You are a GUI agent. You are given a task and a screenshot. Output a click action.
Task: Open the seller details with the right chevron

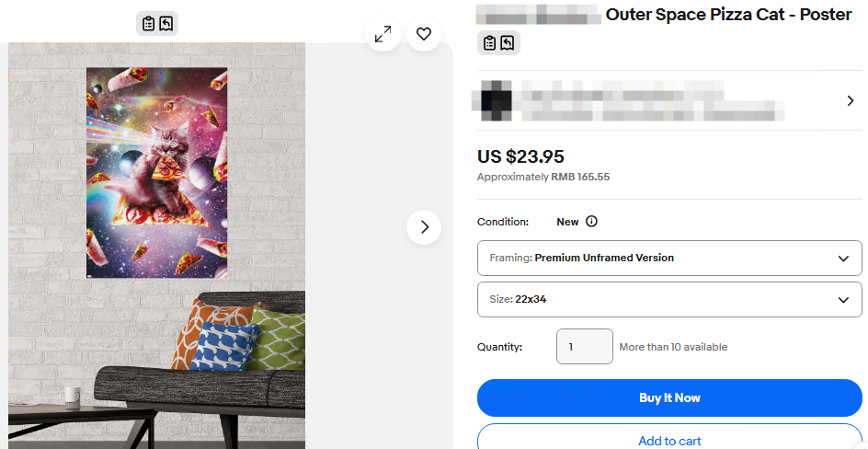(x=851, y=101)
